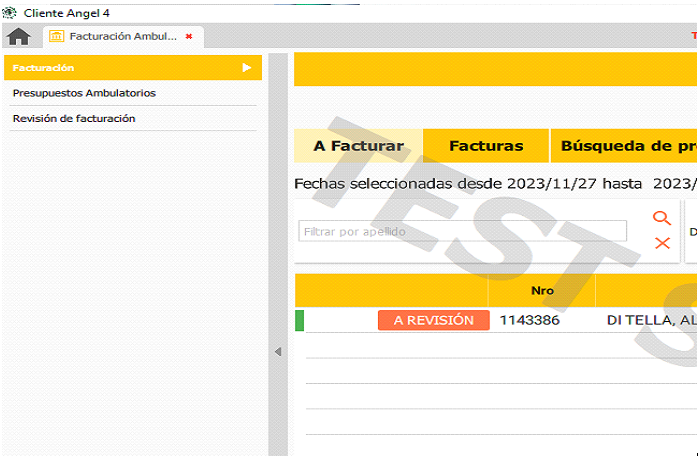Click the white arrow on Facturación item
Image resolution: width=699 pixels, height=456 pixels.
coord(246,68)
